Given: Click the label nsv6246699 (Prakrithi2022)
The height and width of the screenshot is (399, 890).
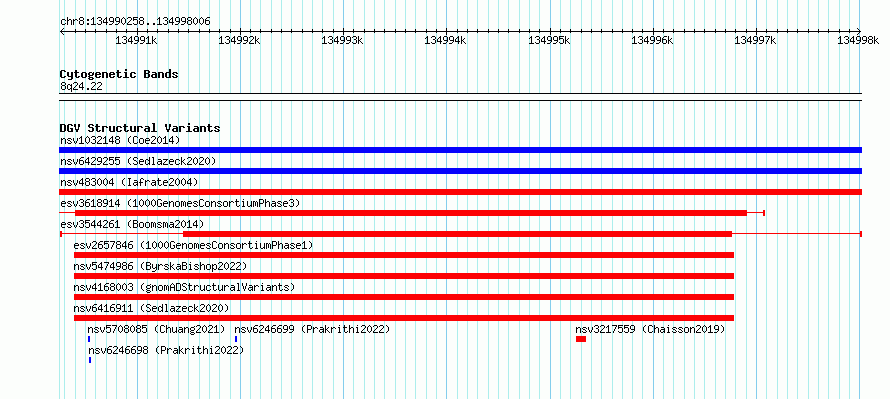Looking at the screenshot, I should [x=312, y=329].
